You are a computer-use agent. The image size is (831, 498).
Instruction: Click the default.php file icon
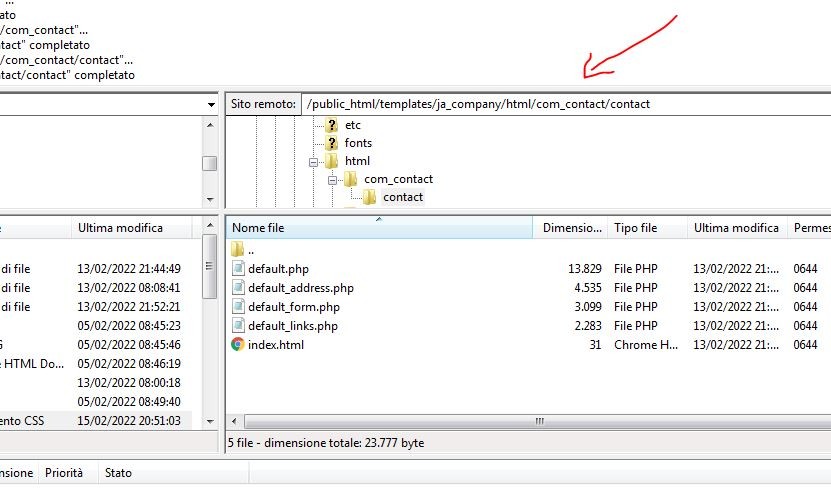238,269
